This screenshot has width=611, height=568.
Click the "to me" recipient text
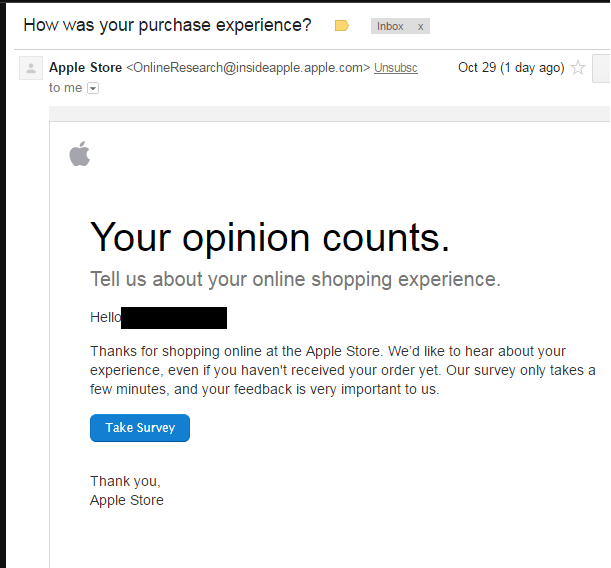tap(66, 88)
